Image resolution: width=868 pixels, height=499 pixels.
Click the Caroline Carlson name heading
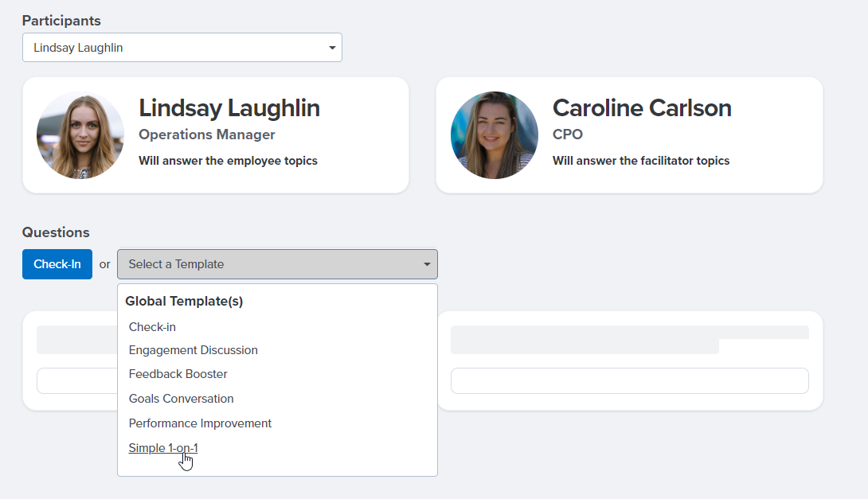tap(642, 108)
